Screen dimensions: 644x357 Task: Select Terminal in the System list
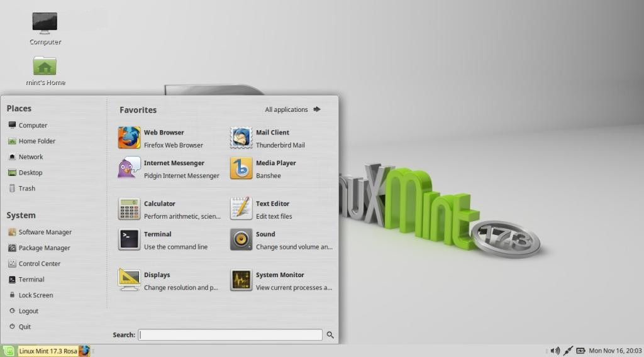pyautogui.click(x=26, y=280)
